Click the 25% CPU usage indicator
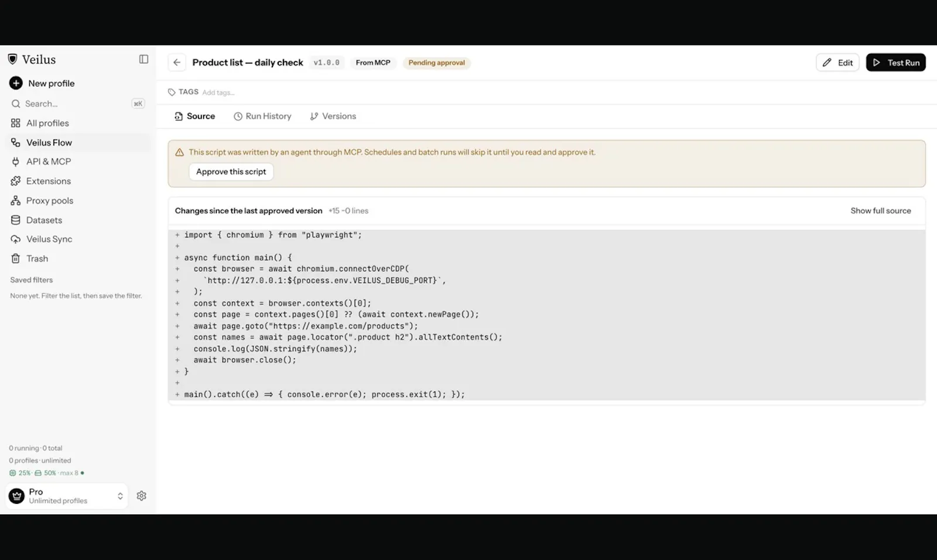The image size is (937, 560). tap(20, 473)
